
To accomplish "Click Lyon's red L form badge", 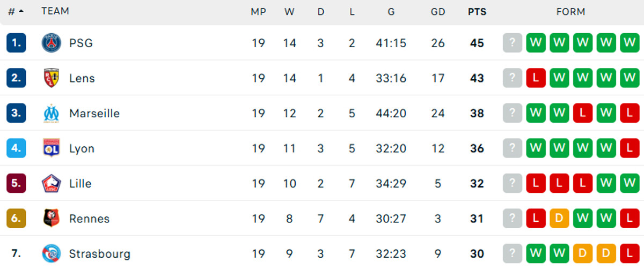I will coord(630,148).
